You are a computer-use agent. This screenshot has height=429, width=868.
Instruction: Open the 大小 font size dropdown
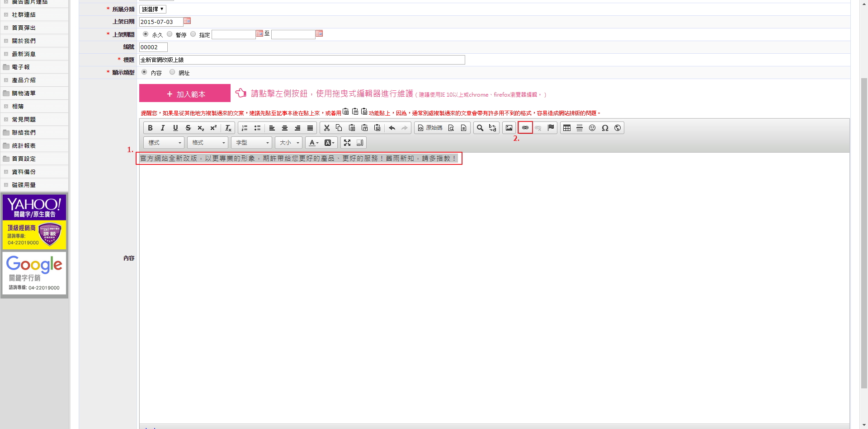coord(289,143)
